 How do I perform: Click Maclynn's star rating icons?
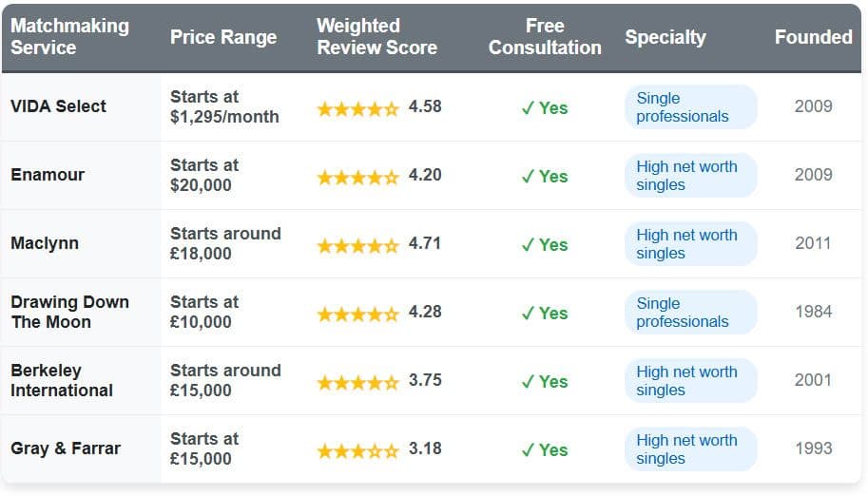(x=357, y=245)
